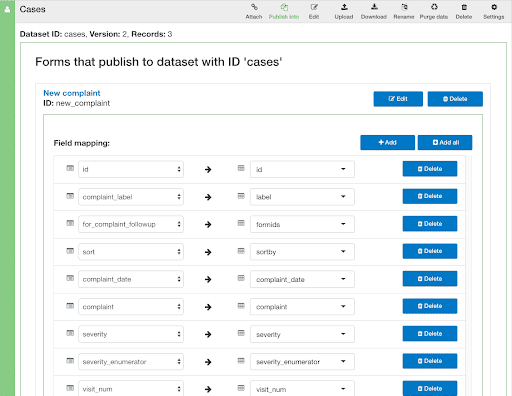Screen dimensions: 512x396
Task: Click the dataset column icon beside label
Action: 241,196
